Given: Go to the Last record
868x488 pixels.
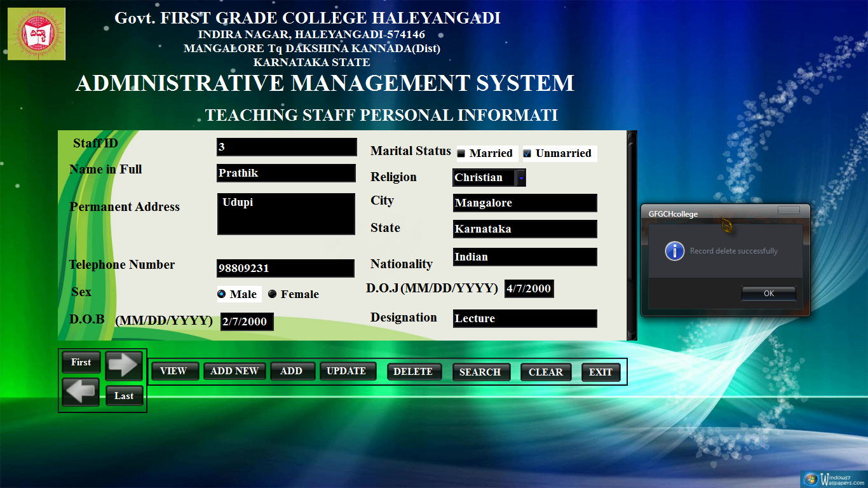Looking at the screenshot, I should pos(124,396).
